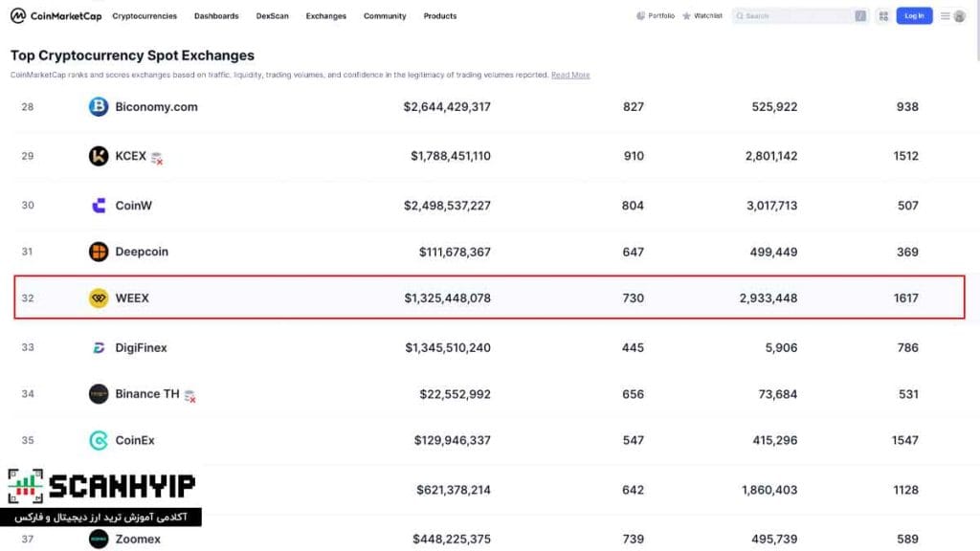Screen dimensions: 980x551
Task: Click the 1617 value in WEEX row
Action: [905, 298]
